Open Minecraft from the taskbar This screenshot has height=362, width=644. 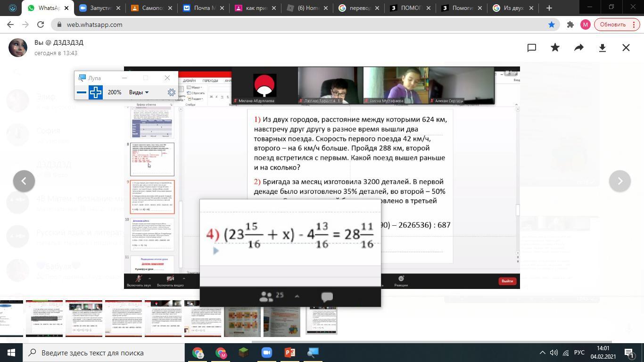point(243,353)
